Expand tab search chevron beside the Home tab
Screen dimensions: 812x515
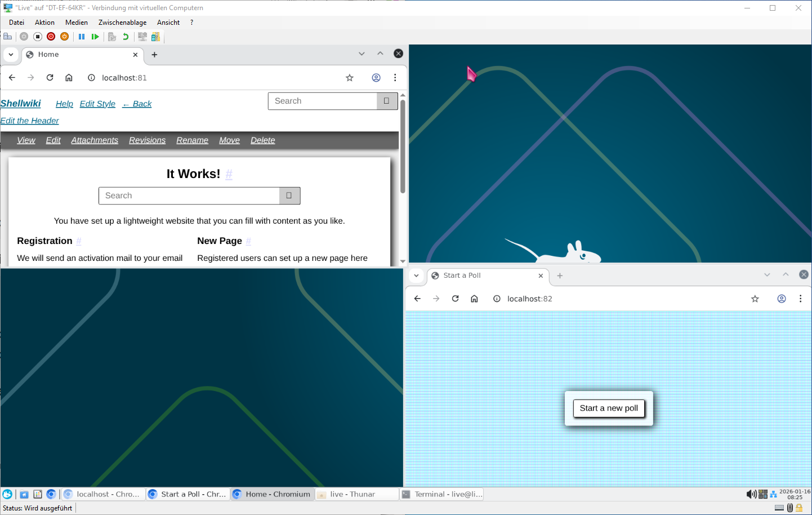click(11, 55)
